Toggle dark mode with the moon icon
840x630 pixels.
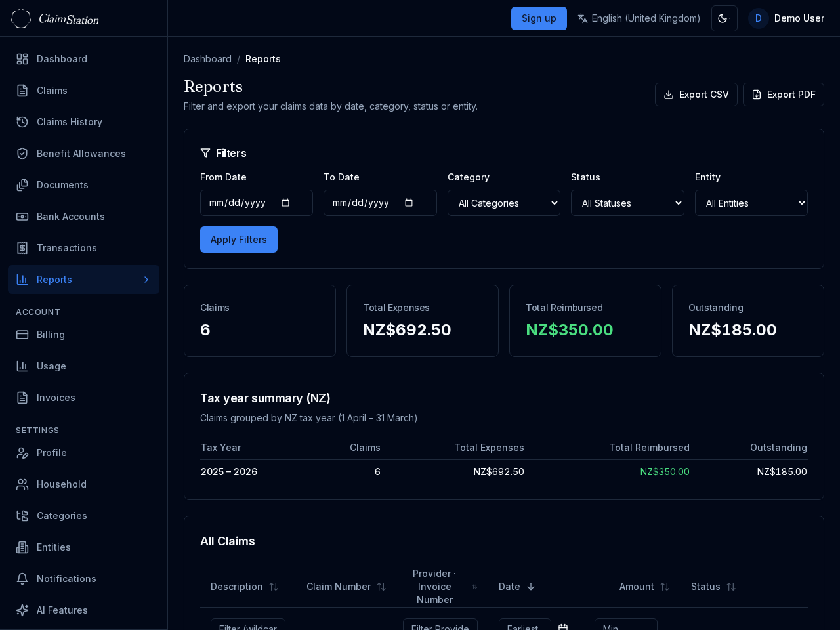[x=724, y=18]
